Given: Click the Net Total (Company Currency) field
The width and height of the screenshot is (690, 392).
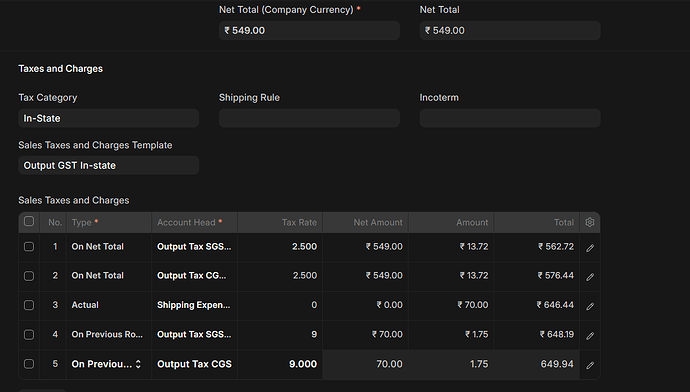Looking at the screenshot, I should click(309, 30).
